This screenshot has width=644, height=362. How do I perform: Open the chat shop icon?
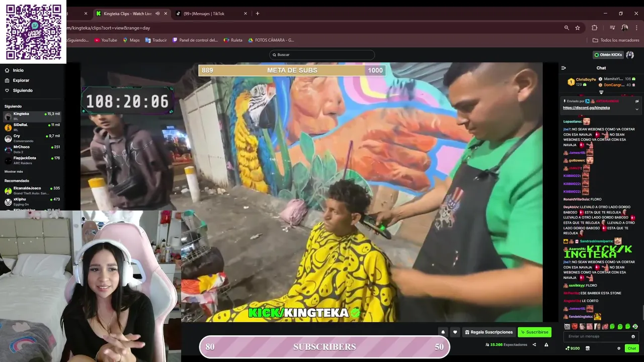click(587, 348)
